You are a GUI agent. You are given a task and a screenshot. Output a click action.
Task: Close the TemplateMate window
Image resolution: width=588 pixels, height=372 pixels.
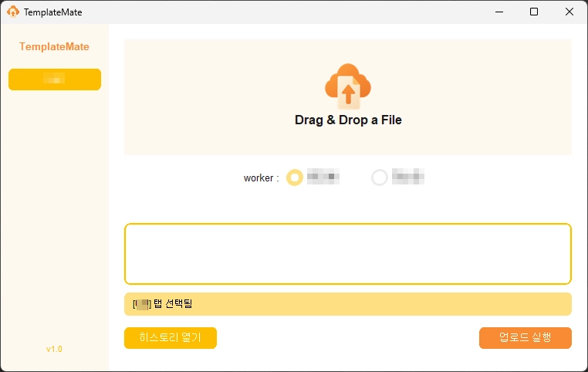coord(569,12)
